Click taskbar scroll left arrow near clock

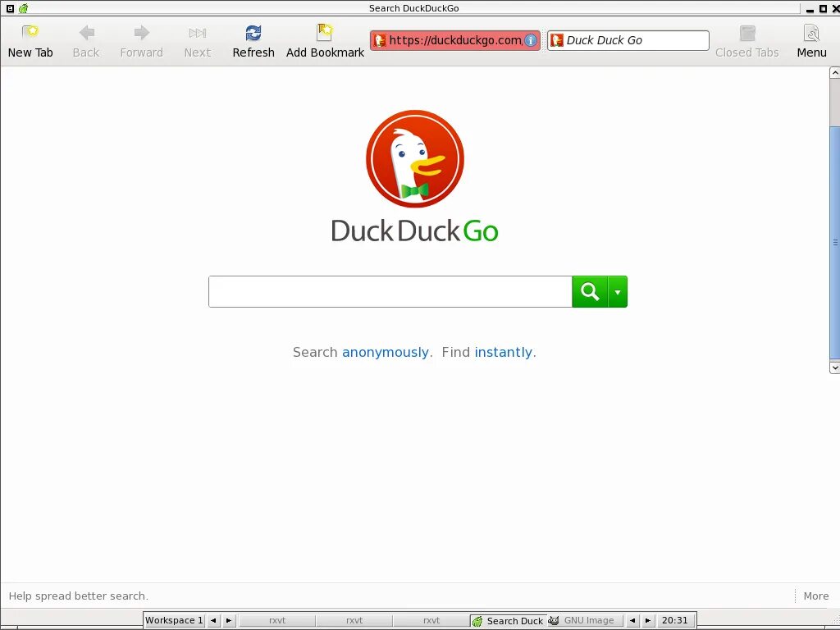(x=632, y=620)
